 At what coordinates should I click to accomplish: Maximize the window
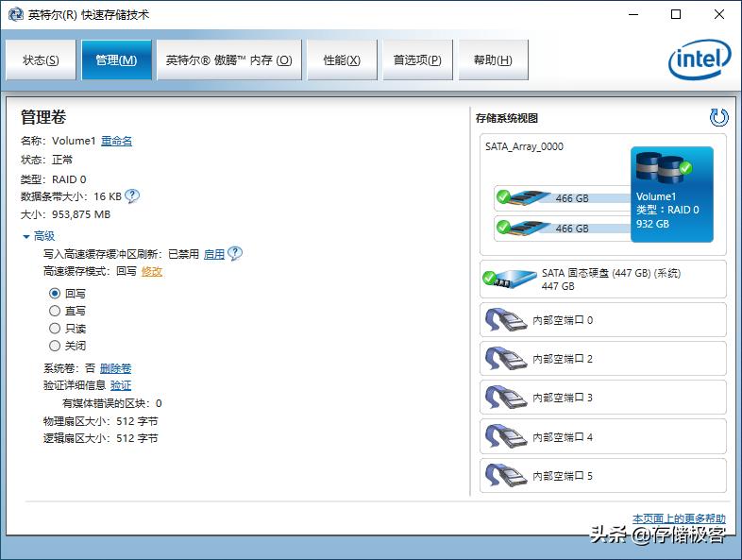[676, 14]
